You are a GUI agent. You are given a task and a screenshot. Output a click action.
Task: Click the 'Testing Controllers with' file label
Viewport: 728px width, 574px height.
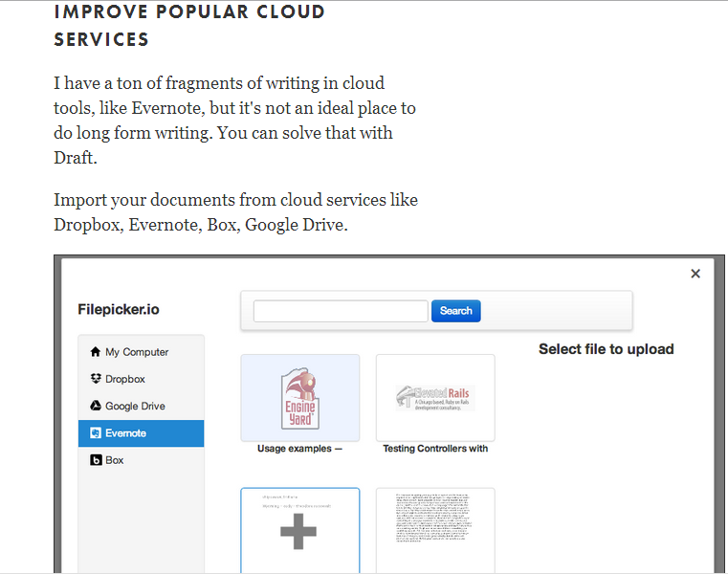435,449
